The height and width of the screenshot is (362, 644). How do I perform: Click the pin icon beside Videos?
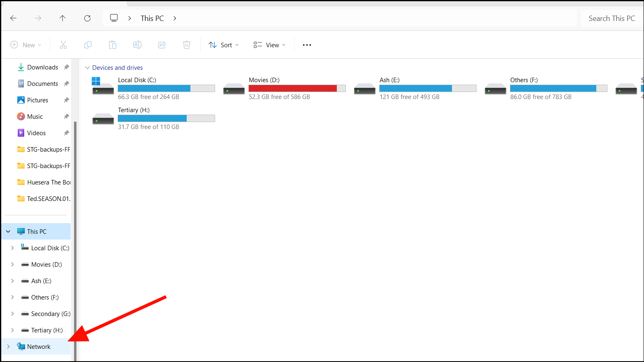coord(66,133)
